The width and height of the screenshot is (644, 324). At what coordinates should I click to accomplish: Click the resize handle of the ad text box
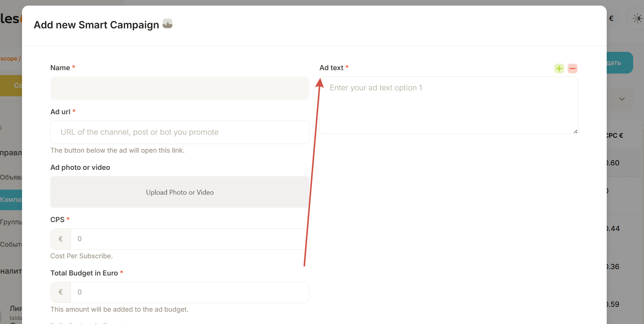[x=575, y=131]
